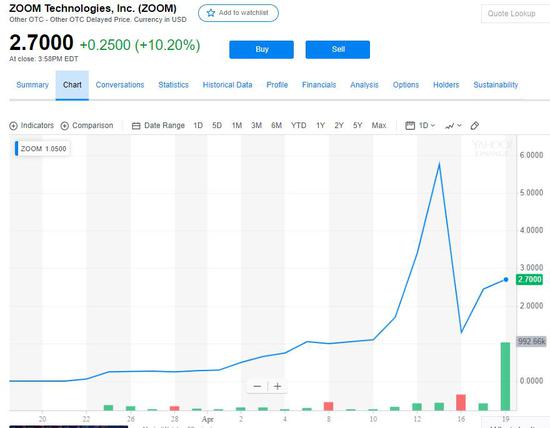Image resolution: width=550 pixels, height=428 pixels.
Task: Set chart range to 1M
Action: (237, 126)
